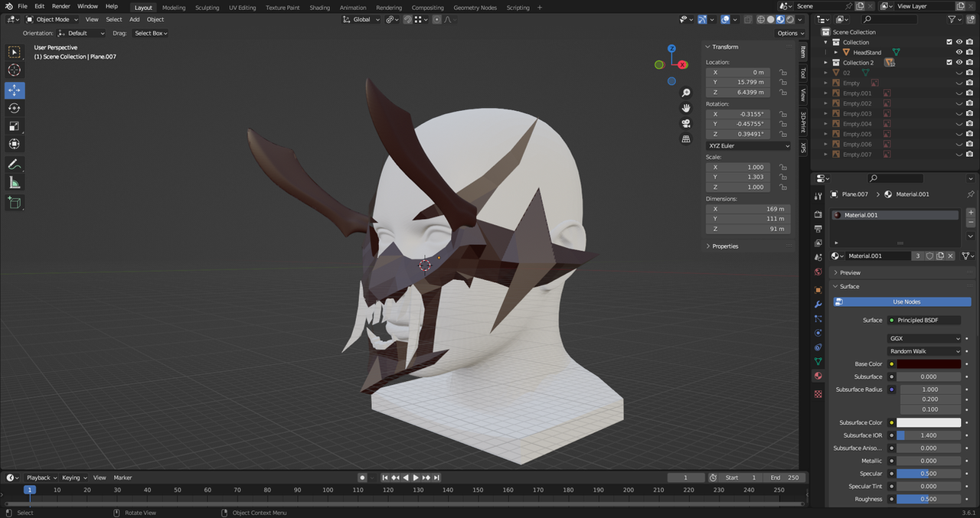Select the Measure tool
The image size is (980, 518).
tap(15, 182)
